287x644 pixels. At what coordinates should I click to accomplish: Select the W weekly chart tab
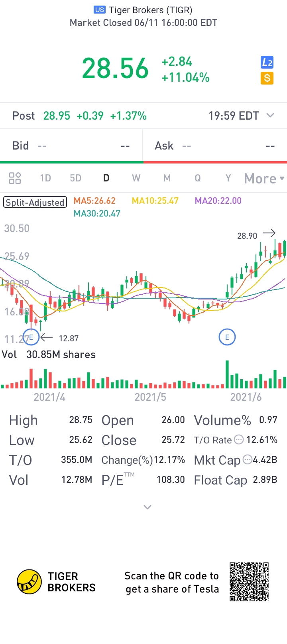click(x=136, y=178)
